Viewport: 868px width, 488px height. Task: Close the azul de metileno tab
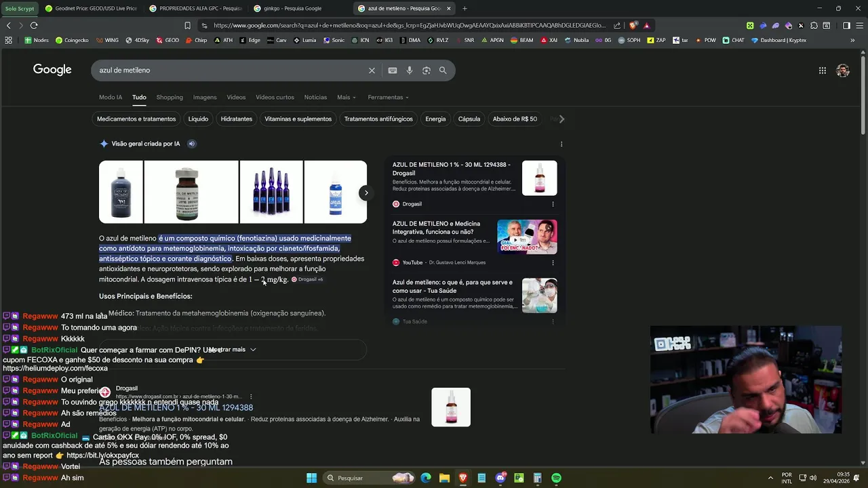(x=448, y=8)
